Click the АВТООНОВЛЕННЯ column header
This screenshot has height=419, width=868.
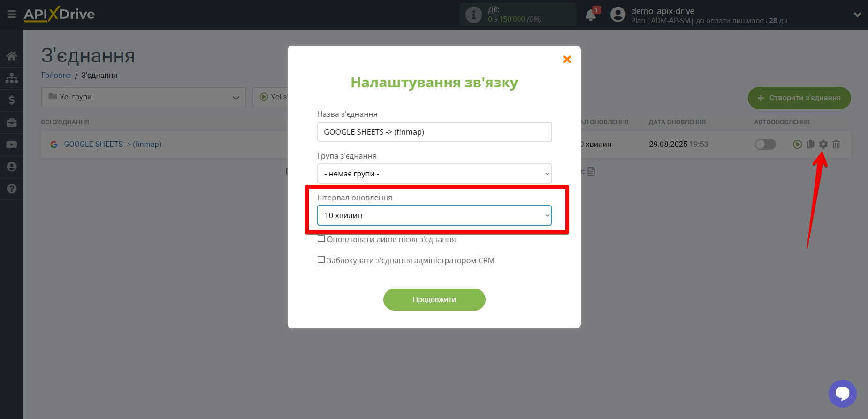782,122
